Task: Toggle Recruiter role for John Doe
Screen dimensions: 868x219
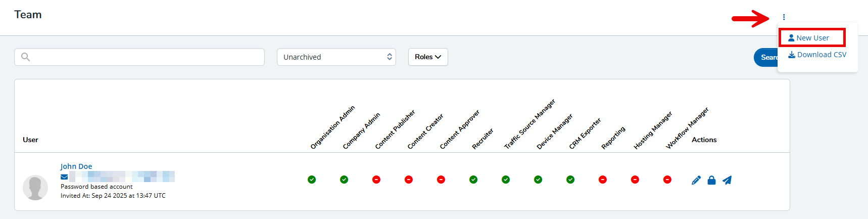Action: 473,180
